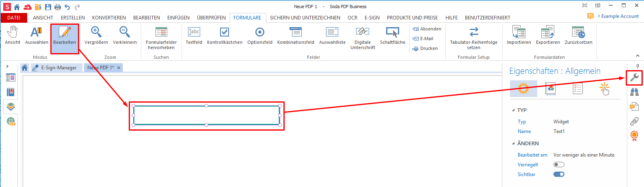
Task: Click Formularfelder hervorheben icon
Action: pos(161,37)
